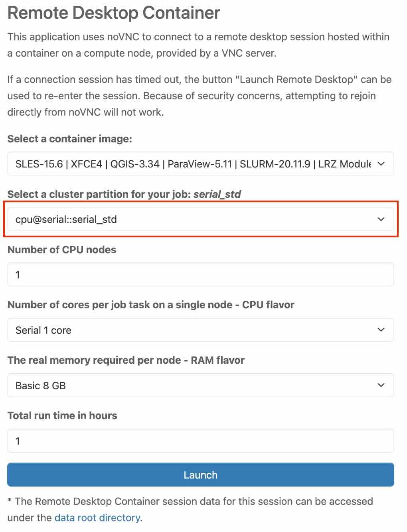Click the Remote Desktop Container heading
The height and width of the screenshot is (532, 407).
click(114, 13)
